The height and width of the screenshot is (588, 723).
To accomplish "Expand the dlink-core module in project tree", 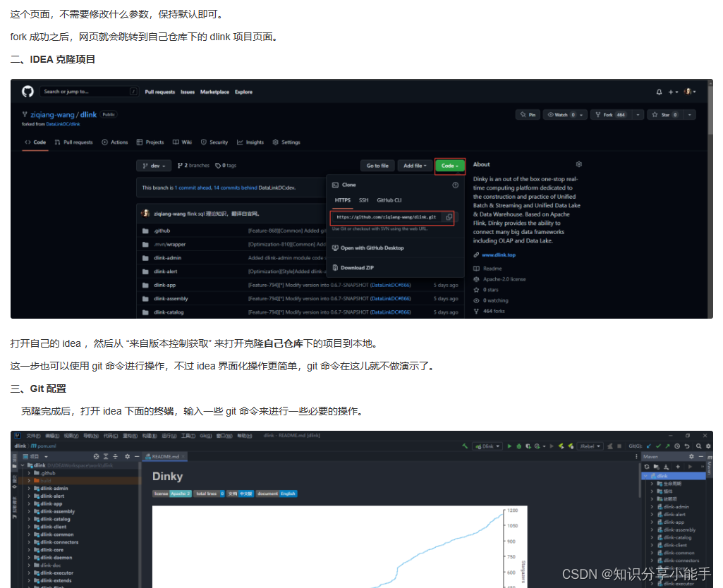I will tap(29, 550).
